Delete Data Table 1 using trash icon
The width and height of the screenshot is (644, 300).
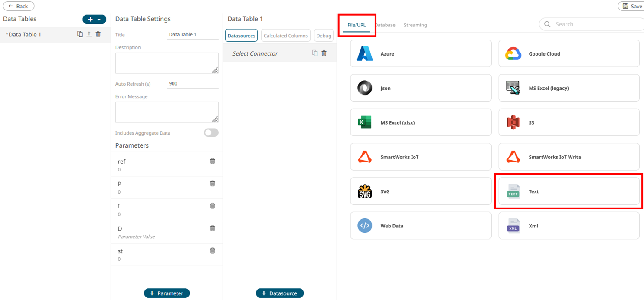98,34
